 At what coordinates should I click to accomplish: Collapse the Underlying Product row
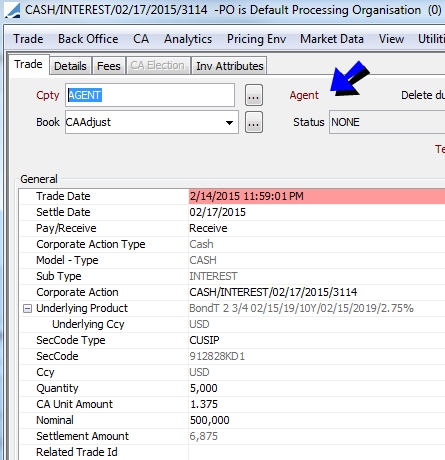point(27,309)
